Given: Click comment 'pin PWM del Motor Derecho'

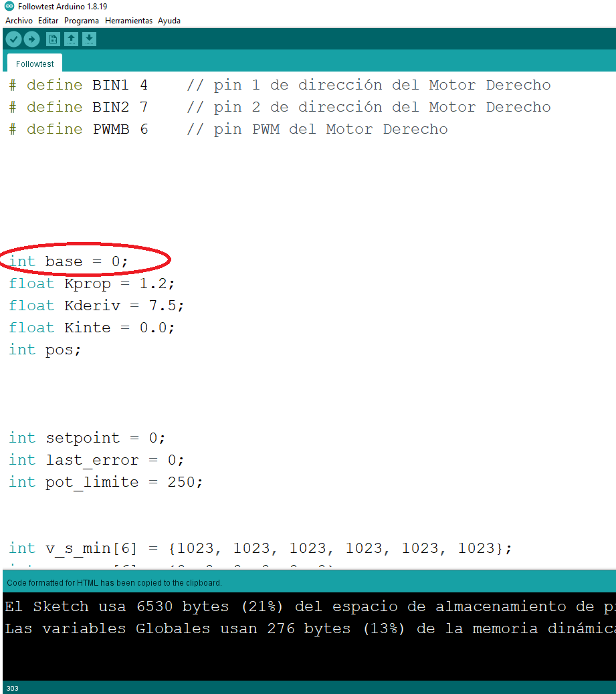Looking at the screenshot, I should 317,129.
